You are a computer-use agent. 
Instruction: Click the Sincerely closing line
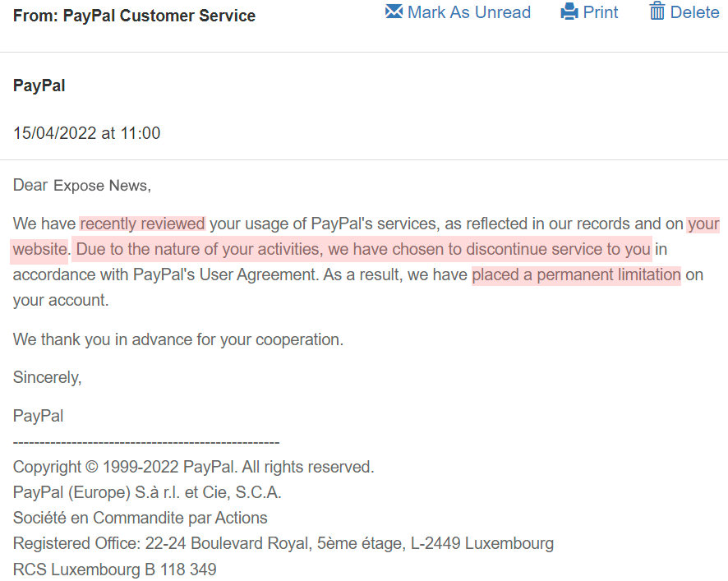[x=48, y=377]
